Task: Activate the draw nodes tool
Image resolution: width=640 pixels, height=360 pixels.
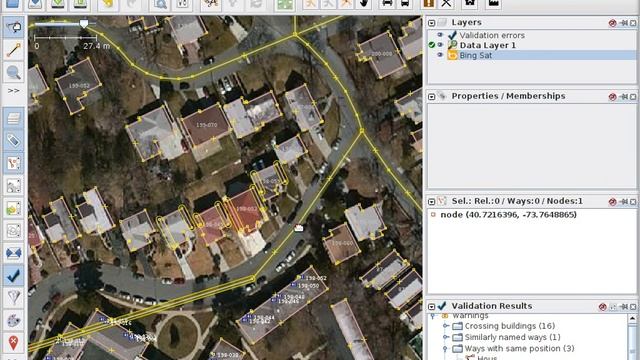Action: click(x=13, y=50)
